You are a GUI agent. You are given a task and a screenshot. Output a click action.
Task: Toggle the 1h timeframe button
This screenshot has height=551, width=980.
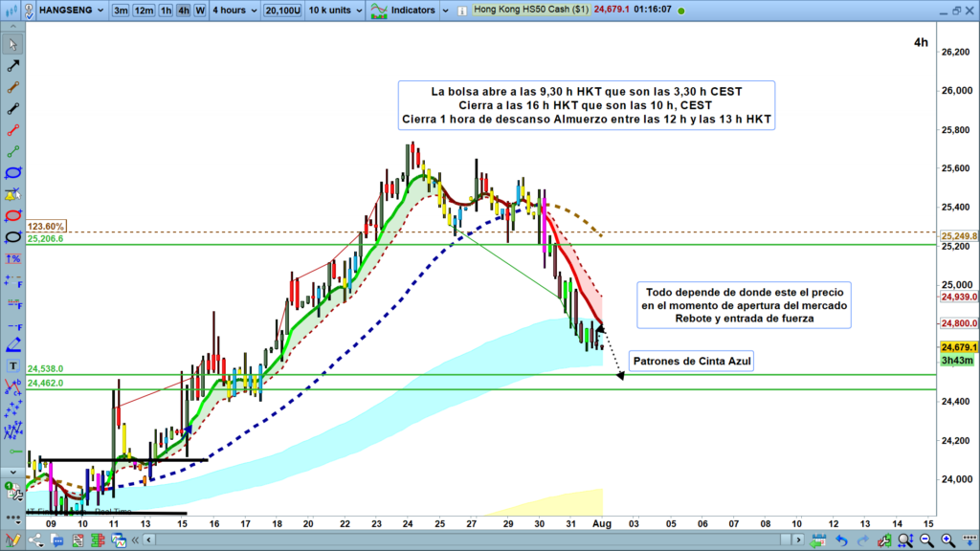point(166,11)
